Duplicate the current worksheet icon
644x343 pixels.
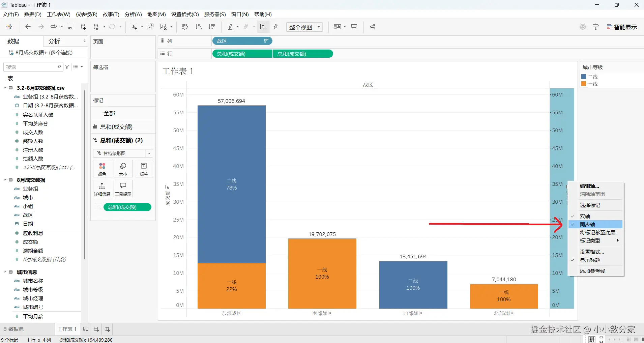point(150,27)
